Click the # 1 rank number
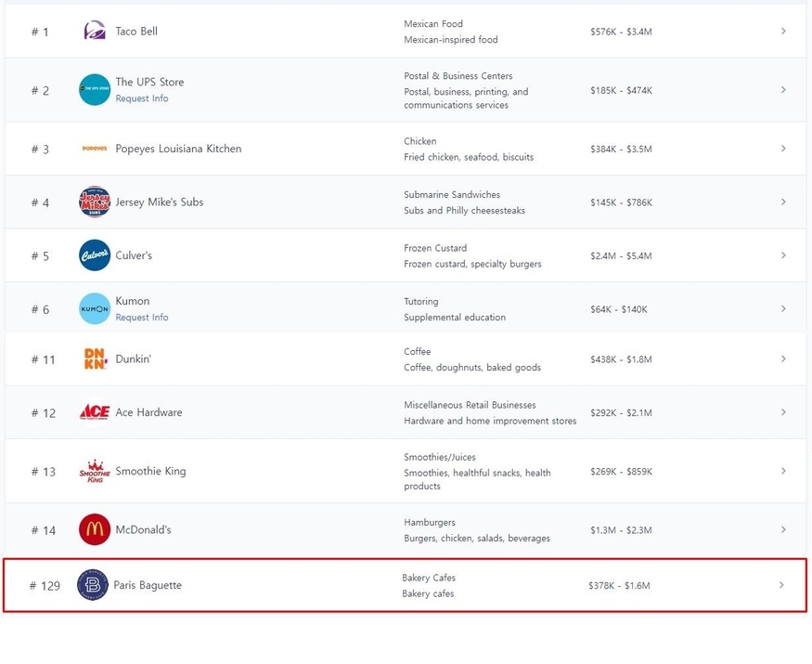Image resolution: width=812 pixels, height=664 pixels. pyautogui.click(x=40, y=32)
